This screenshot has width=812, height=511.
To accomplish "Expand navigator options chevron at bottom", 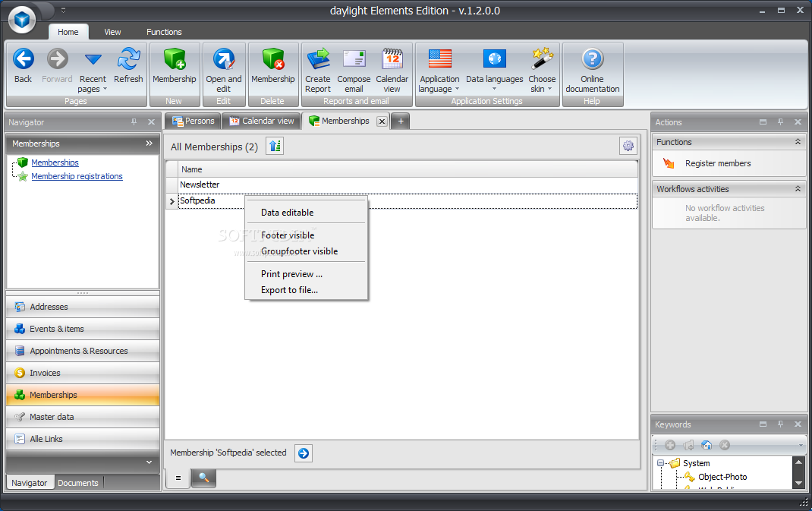I will [x=149, y=462].
